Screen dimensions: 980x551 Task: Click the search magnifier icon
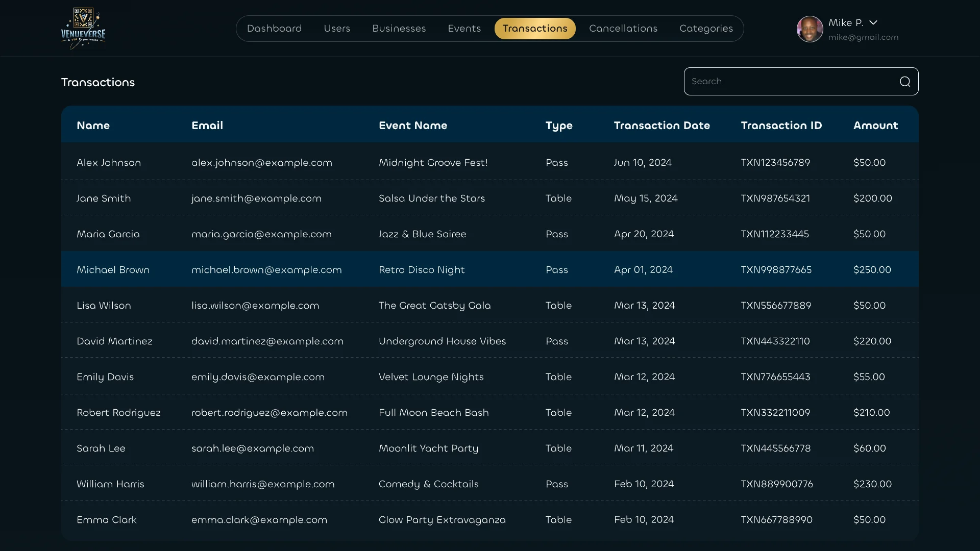tap(905, 82)
